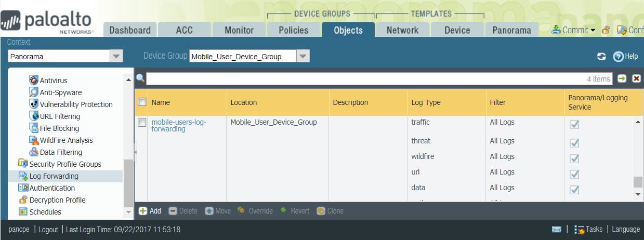Expand the Device Group dropdown
Image resolution: width=644 pixels, height=240 pixels.
tap(303, 56)
